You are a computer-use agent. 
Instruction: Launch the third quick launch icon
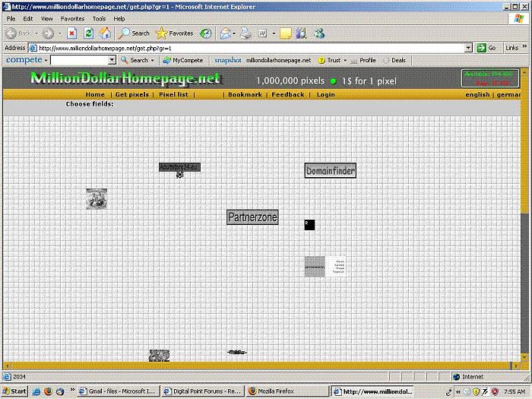pyautogui.click(x=60, y=391)
